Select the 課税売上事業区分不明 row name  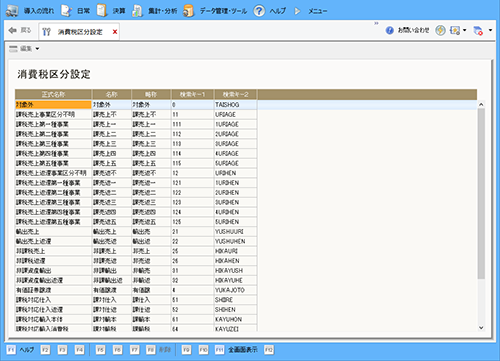tap(53, 114)
